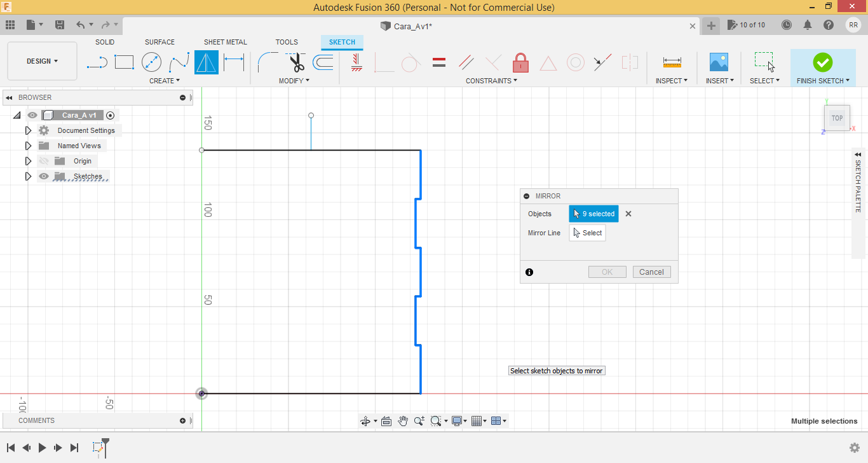The width and height of the screenshot is (868, 463).
Task: Choose the 2-Point Rectangle tool
Action: click(x=124, y=62)
